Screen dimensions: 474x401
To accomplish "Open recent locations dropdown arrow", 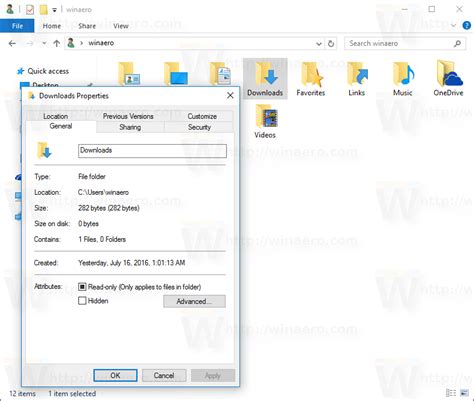I will 44,43.
